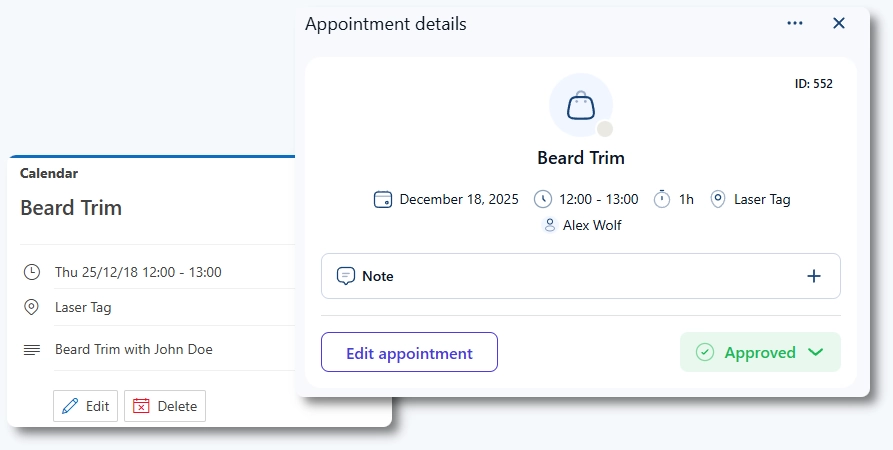Click the location pin beside Laser Tag in details
This screenshot has height=450, width=893.
(x=717, y=199)
